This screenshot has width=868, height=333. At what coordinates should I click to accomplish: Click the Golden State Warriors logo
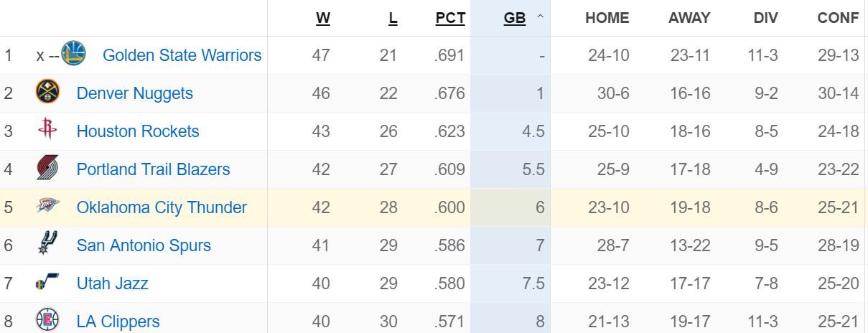tap(74, 54)
